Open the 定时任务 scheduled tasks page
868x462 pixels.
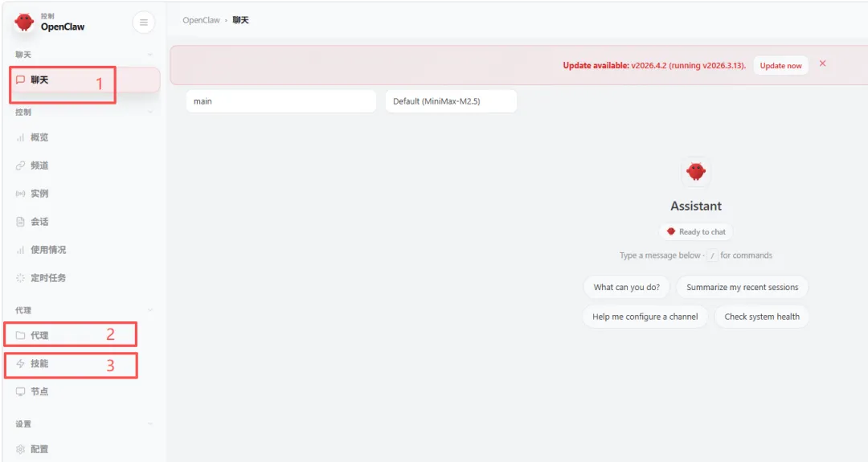pyautogui.click(x=84, y=278)
